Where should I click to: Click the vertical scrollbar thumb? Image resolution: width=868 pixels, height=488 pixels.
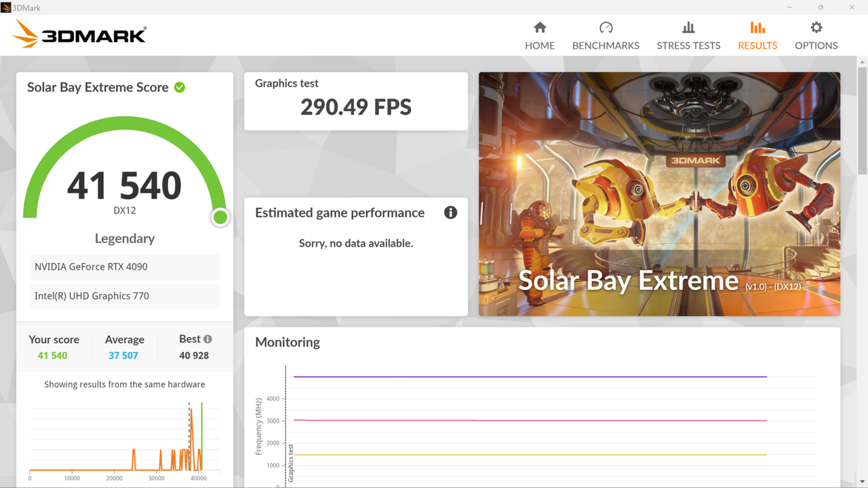point(862,121)
